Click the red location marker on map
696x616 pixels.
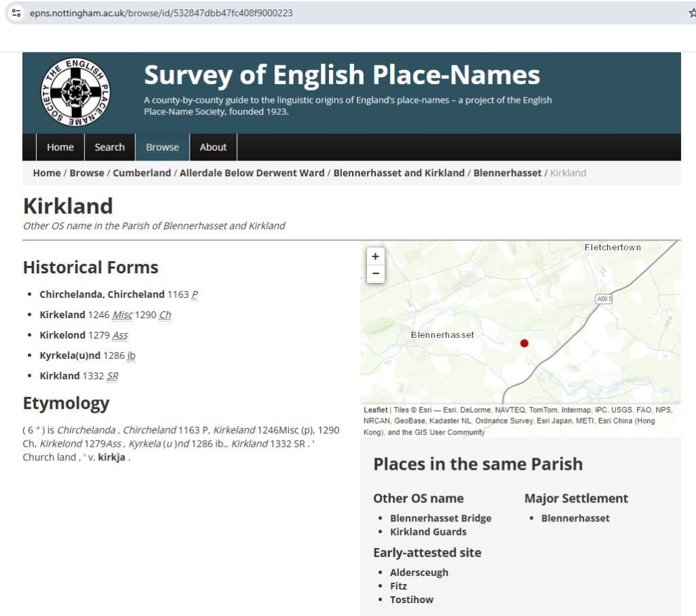[x=524, y=343]
